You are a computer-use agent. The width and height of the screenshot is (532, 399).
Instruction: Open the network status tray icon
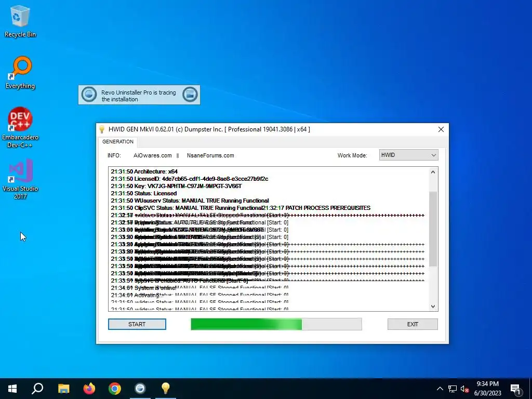[x=453, y=389]
